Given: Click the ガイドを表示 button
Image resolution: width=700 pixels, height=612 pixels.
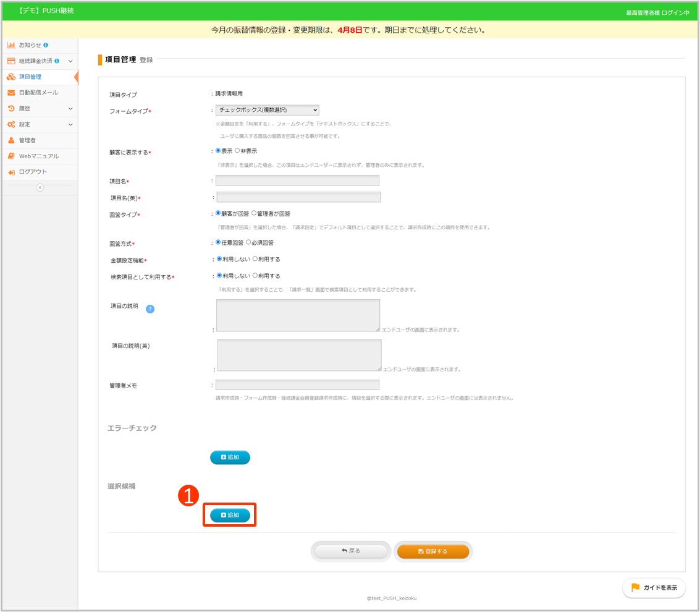Looking at the screenshot, I should pos(654,587).
